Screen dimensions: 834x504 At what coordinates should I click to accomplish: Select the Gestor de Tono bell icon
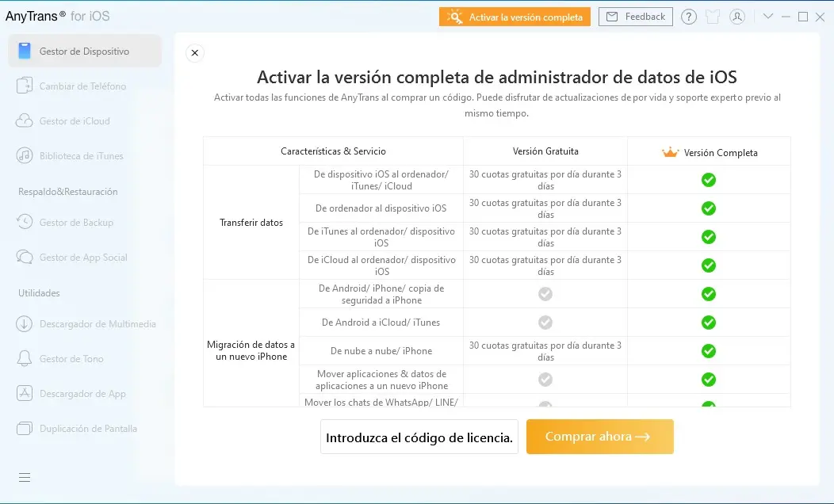(25, 358)
